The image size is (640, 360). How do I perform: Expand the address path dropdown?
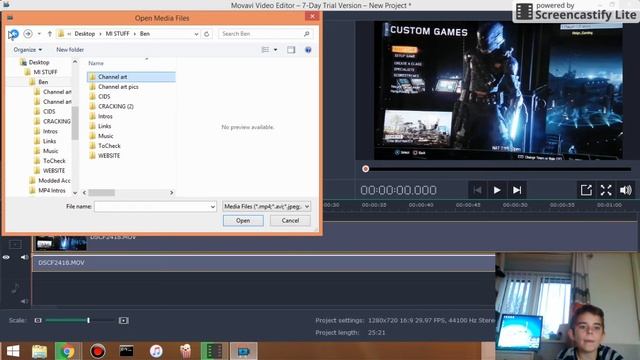[196, 34]
